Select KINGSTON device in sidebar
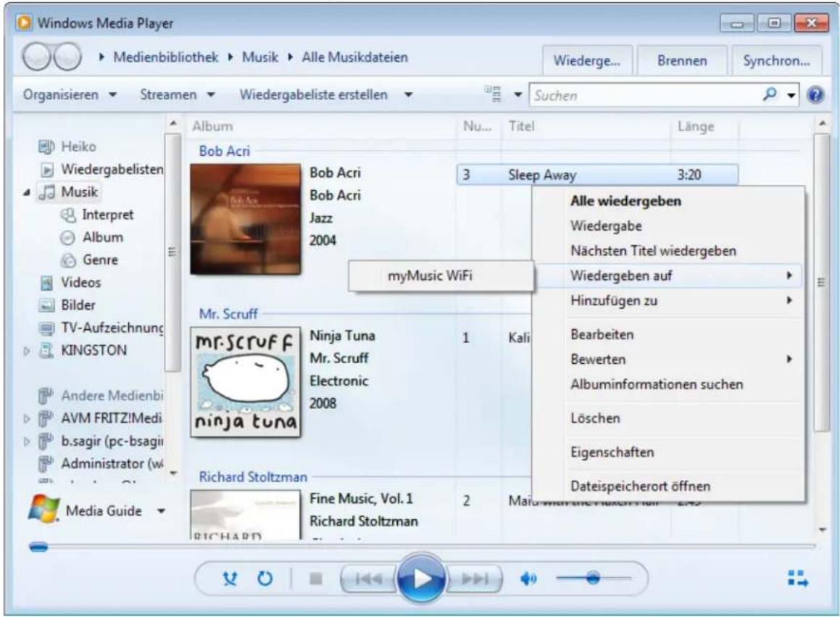The image size is (840, 617). point(83,351)
